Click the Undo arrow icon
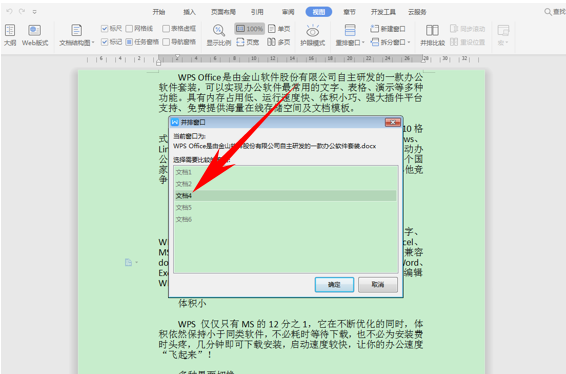This screenshot has width=566, height=374. coord(9,12)
